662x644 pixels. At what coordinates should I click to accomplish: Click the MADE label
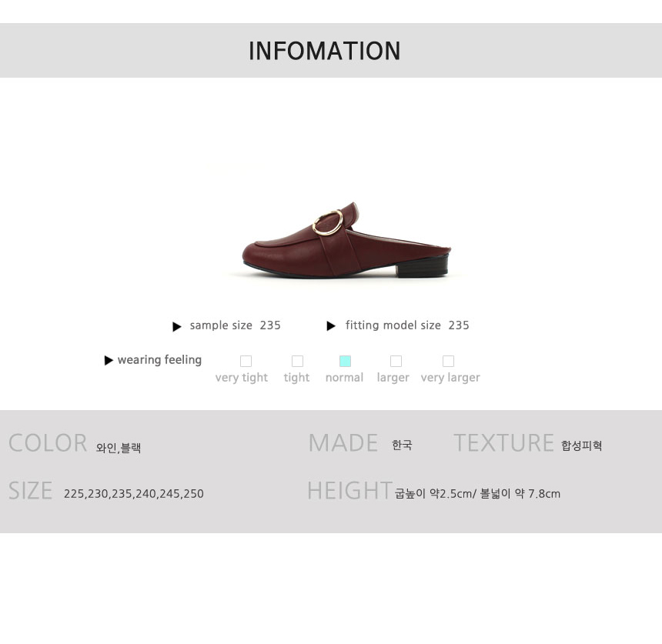click(x=343, y=443)
